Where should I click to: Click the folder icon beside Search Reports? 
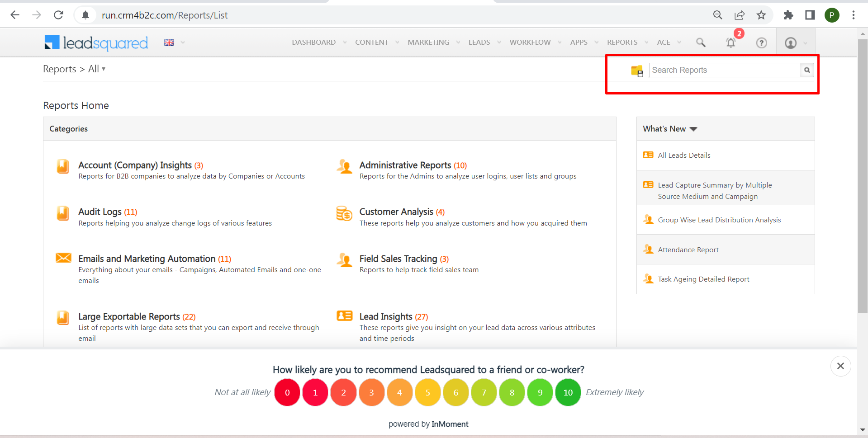pos(637,71)
